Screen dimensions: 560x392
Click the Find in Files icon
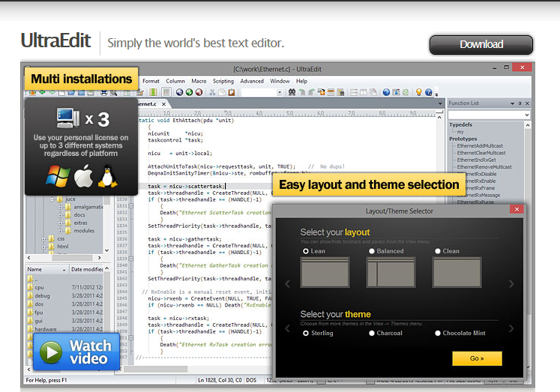coord(331,92)
